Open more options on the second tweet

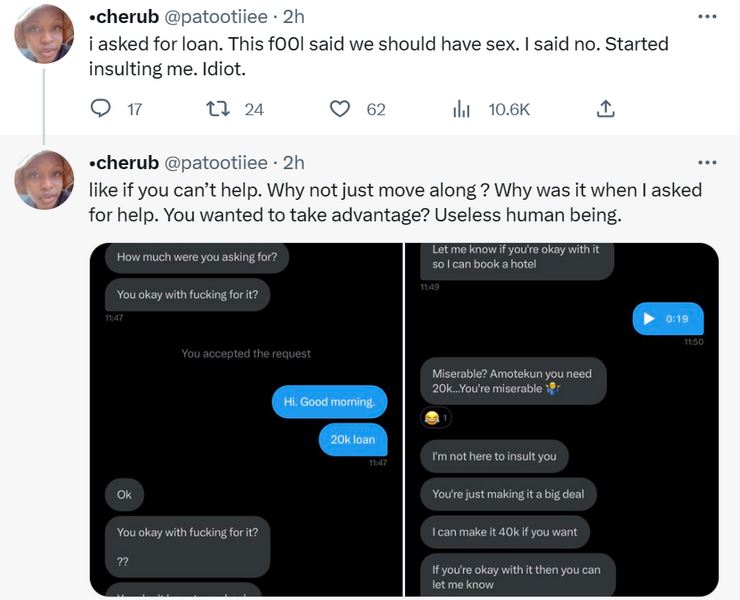(707, 162)
